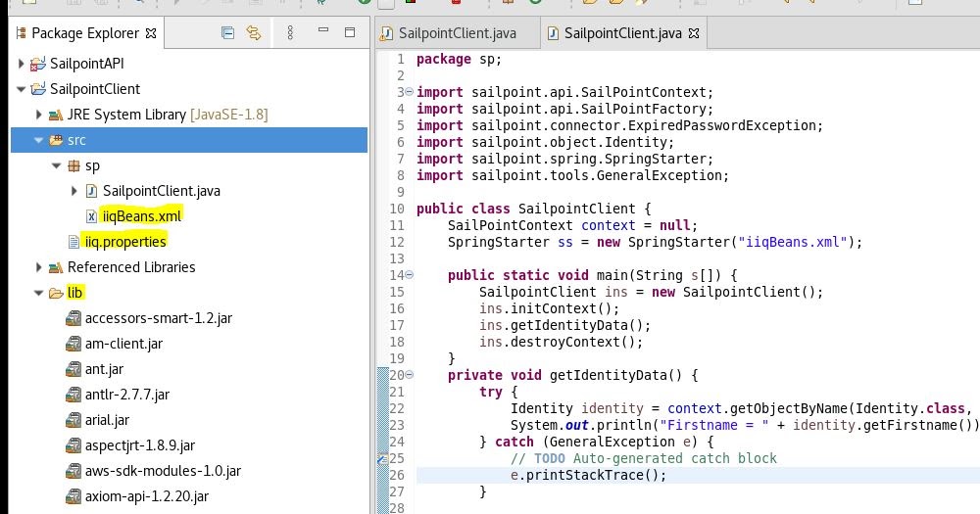Image resolution: width=980 pixels, height=514 pixels.
Task: Click the lib folder icon
Action: (x=56, y=293)
